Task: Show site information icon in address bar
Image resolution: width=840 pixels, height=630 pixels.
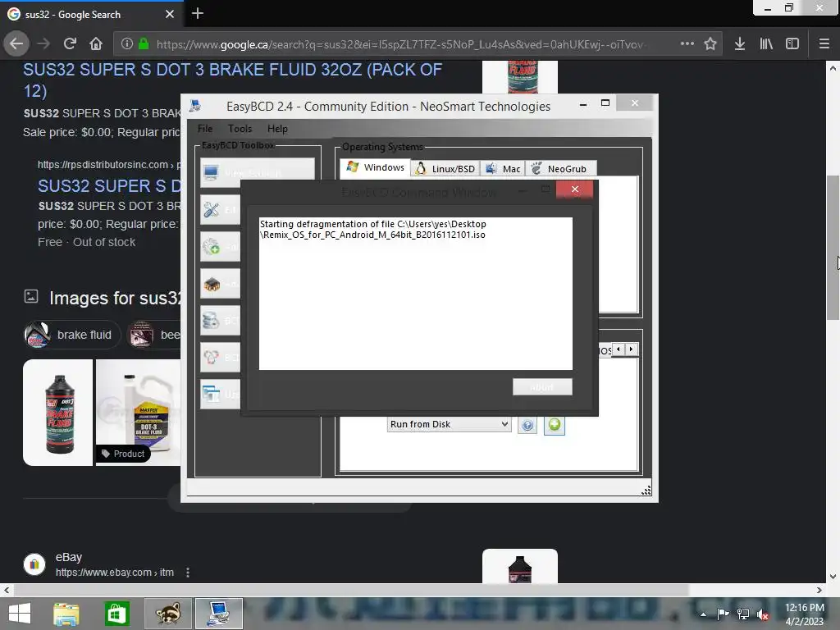Action: 127,44
